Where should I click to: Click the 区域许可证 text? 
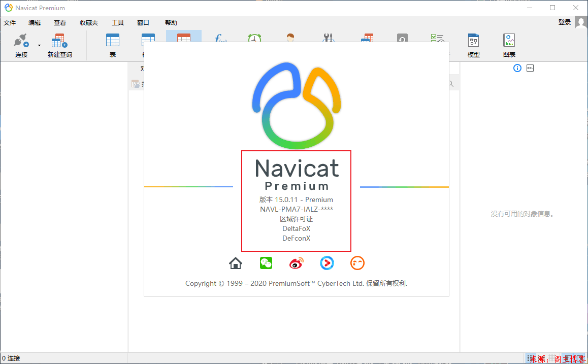click(296, 219)
